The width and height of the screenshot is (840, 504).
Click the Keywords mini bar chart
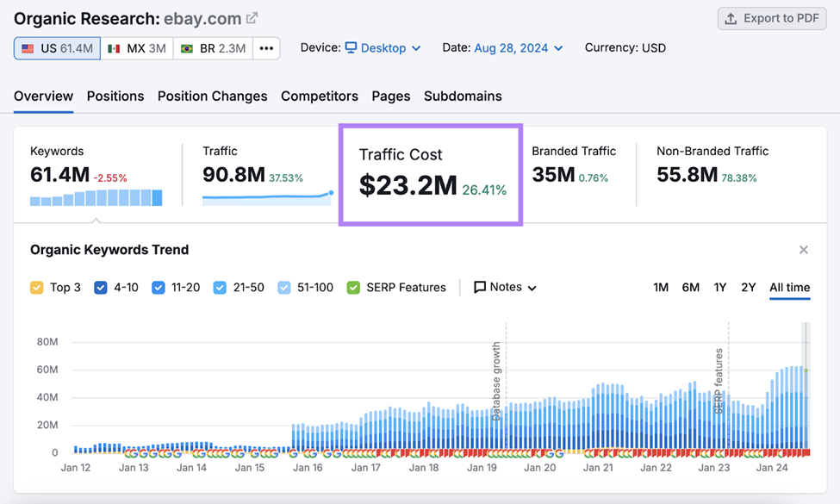pos(96,198)
